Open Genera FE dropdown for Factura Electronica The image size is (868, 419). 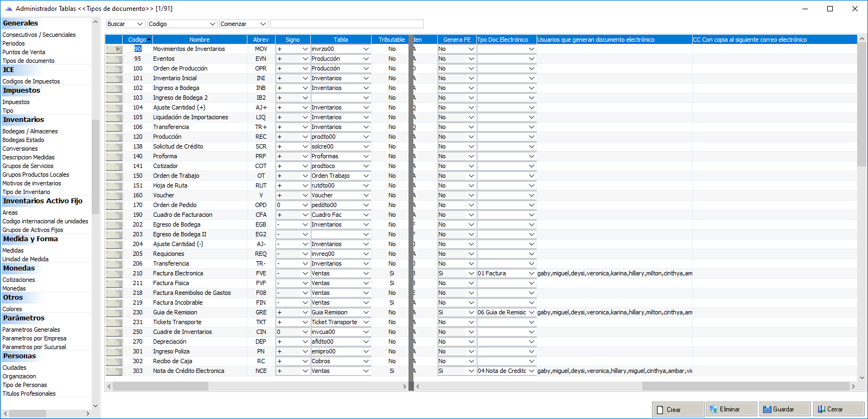471,274
